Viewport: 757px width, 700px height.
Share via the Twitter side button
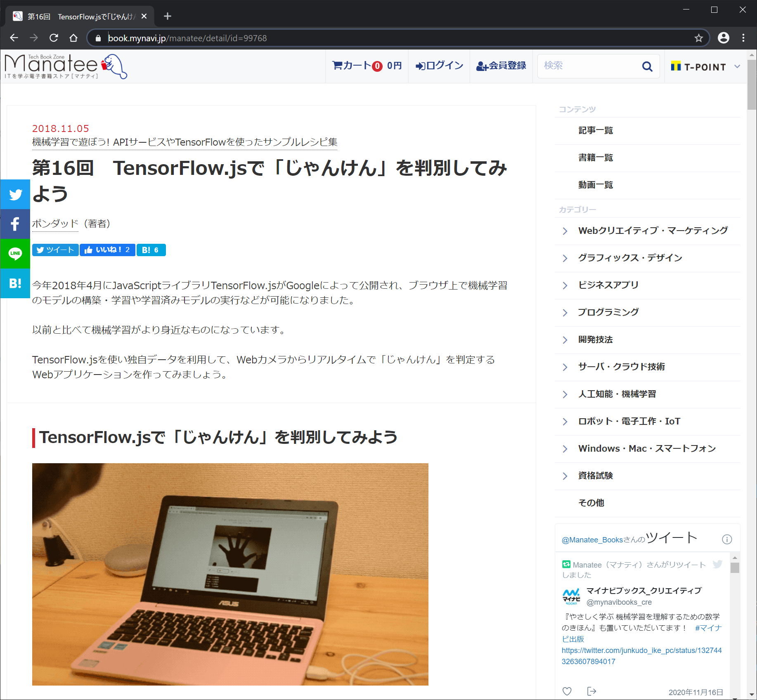pyautogui.click(x=15, y=194)
